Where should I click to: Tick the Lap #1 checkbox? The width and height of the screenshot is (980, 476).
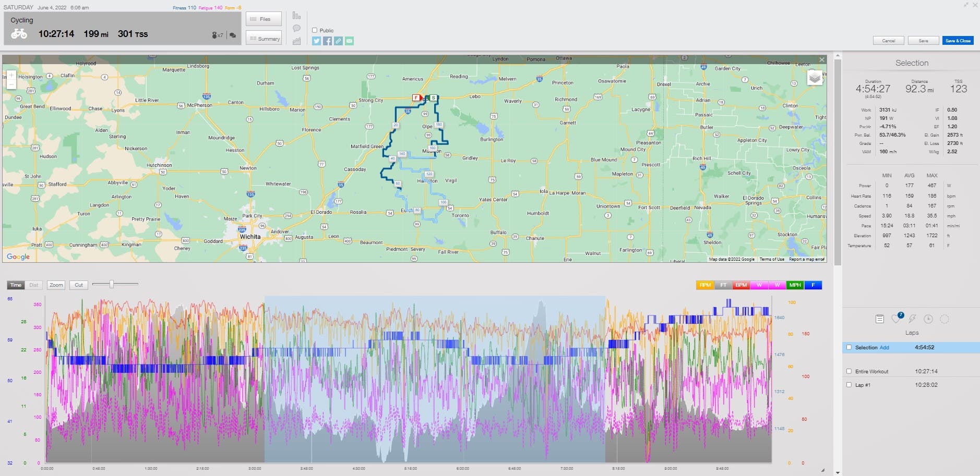[x=849, y=385]
